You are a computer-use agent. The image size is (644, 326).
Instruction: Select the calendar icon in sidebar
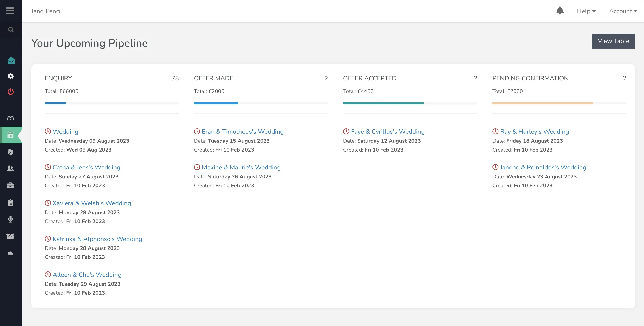click(x=11, y=135)
